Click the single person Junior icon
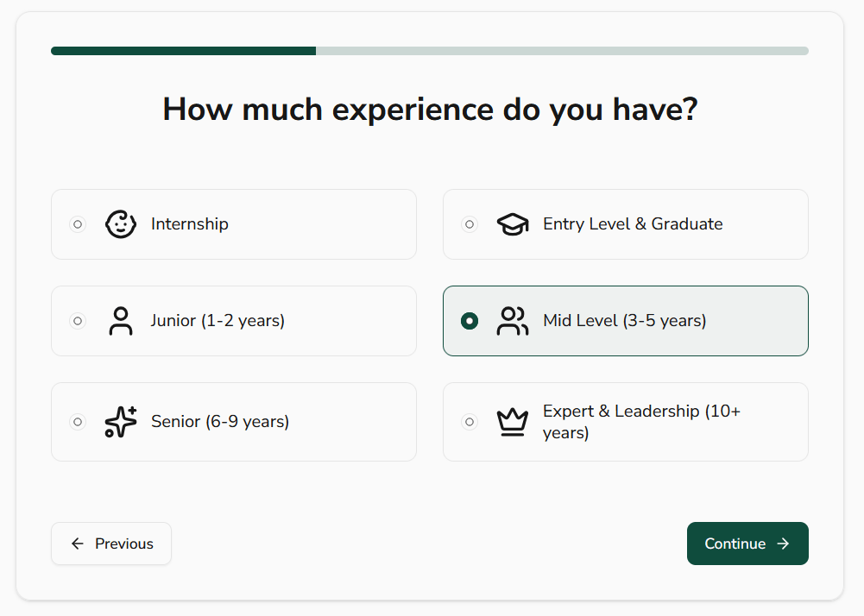The image size is (864, 616). 121,321
